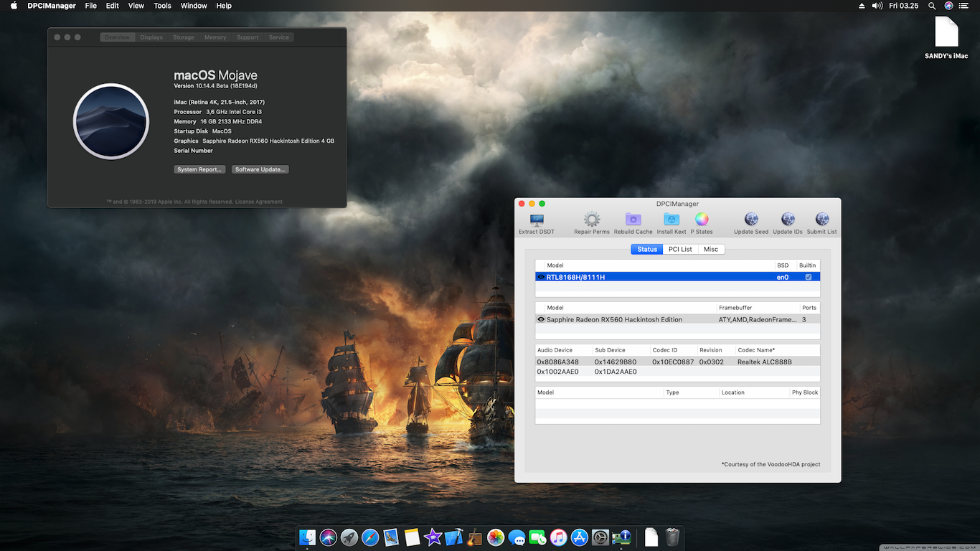Switch to Misc tab in DPCIManager
Screen dimensions: 980x551
click(711, 249)
